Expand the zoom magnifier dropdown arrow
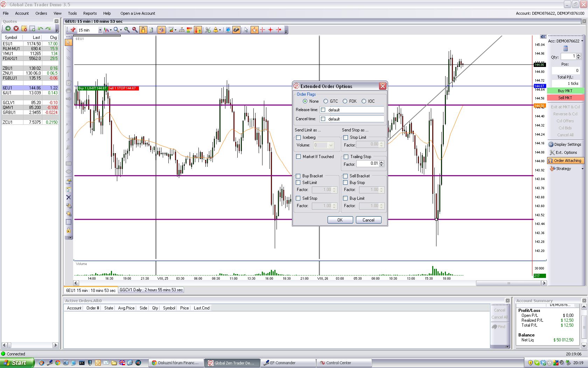The height and width of the screenshot is (368, 588). [x=121, y=30]
